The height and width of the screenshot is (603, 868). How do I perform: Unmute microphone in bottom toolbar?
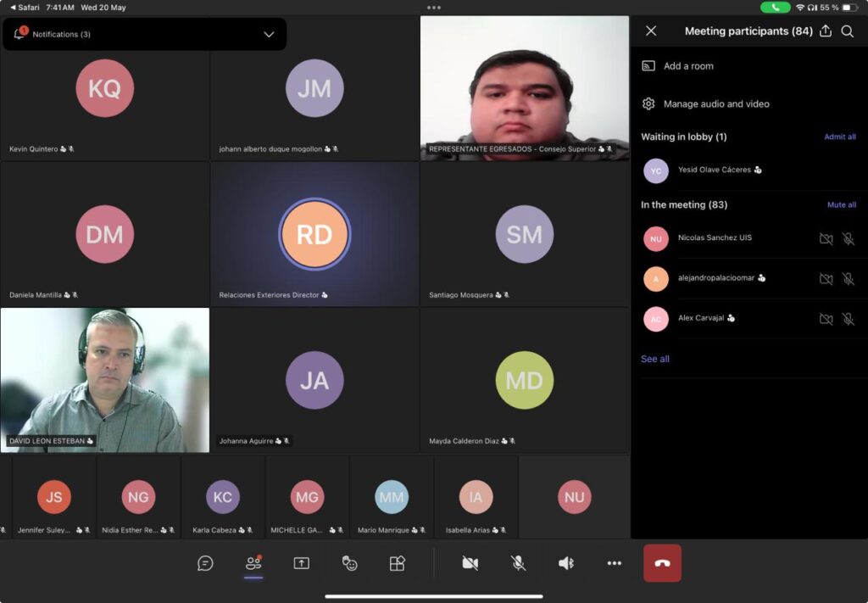(518, 563)
